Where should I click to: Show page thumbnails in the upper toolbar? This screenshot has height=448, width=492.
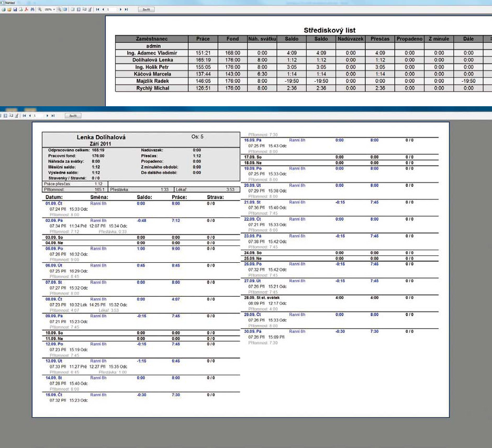pyautogui.click(x=79, y=9)
